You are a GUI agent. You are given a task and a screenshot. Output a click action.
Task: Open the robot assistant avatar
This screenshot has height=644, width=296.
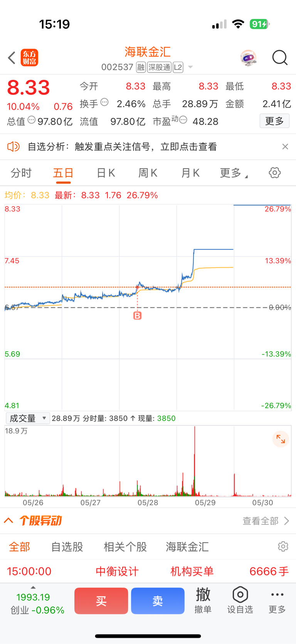click(x=248, y=58)
